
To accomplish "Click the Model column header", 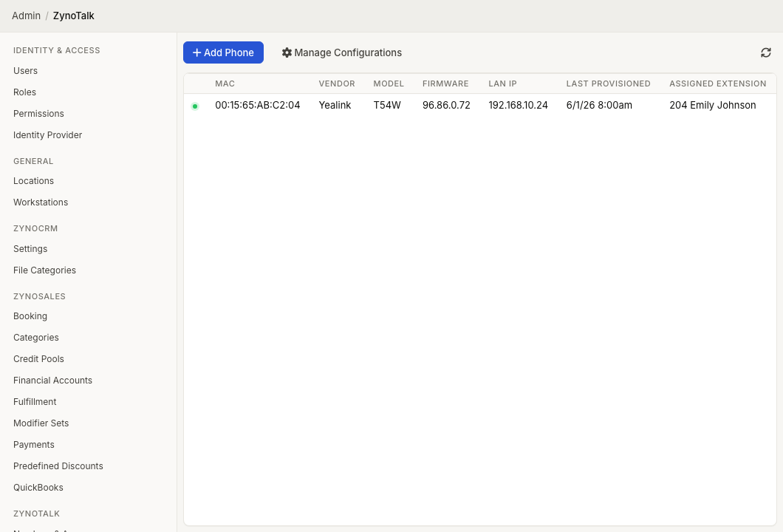I will pyautogui.click(x=389, y=84).
